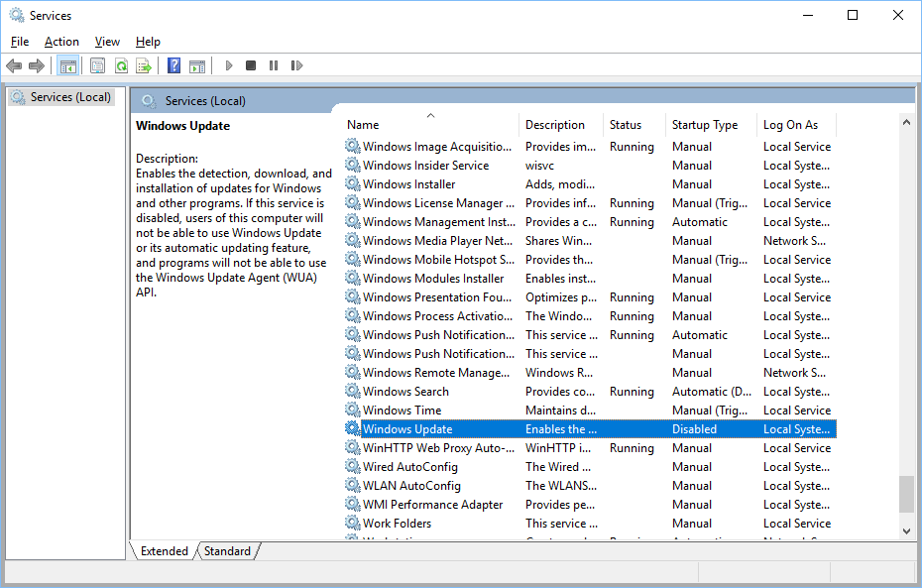Image resolution: width=922 pixels, height=588 pixels.
Task: Click the gear icon beside Wired AutoConfig
Action: pos(352,466)
